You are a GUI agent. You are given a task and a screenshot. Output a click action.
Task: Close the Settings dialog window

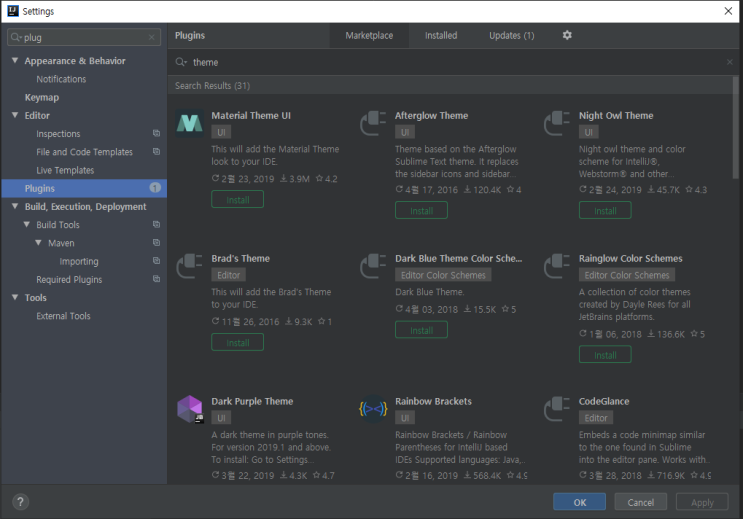tap(728, 11)
